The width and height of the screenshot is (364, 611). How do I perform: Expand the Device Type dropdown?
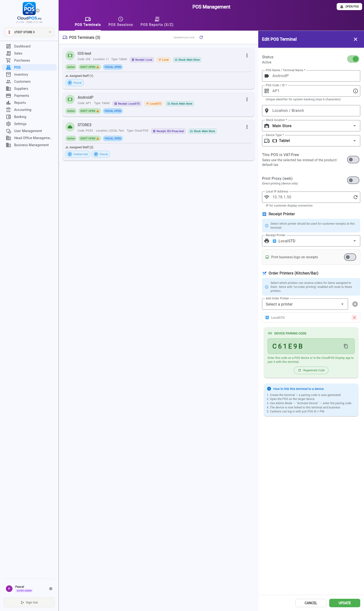click(x=311, y=141)
